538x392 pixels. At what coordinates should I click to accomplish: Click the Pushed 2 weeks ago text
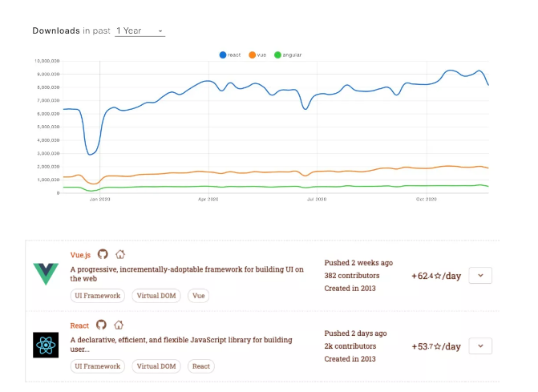[x=358, y=263]
